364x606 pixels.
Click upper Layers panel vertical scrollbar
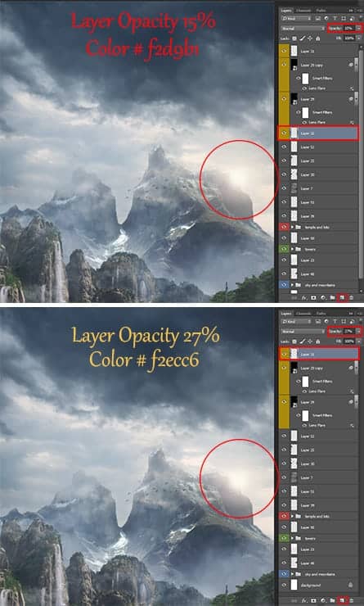pyautogui.click(x=361, y=166)
